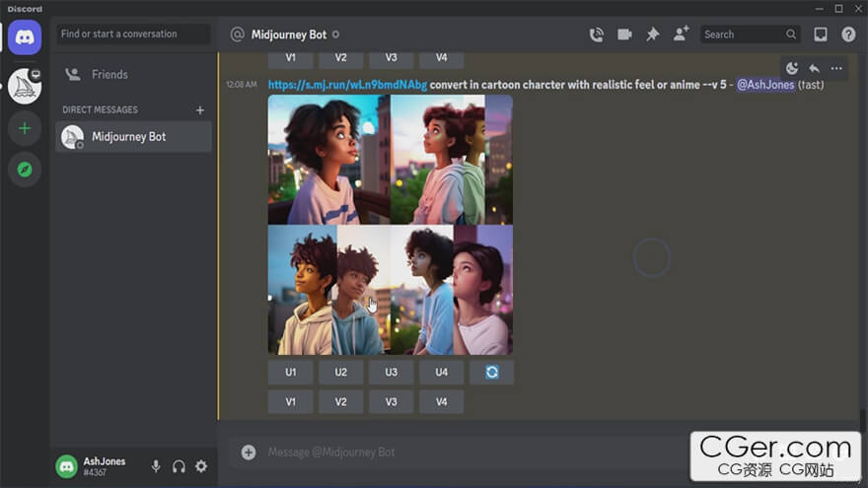
Task: Deafen using headphones icon
Action: coord(179,466)
